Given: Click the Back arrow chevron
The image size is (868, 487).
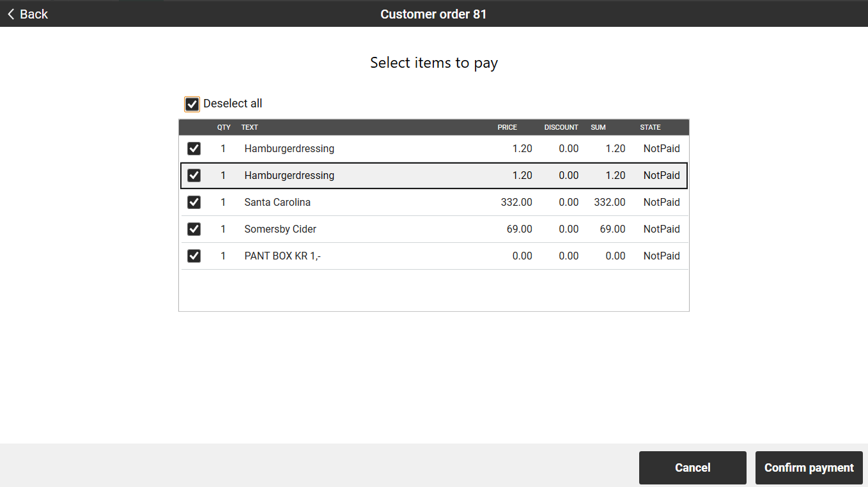Looking at the screenshot, I should point(11,14).
